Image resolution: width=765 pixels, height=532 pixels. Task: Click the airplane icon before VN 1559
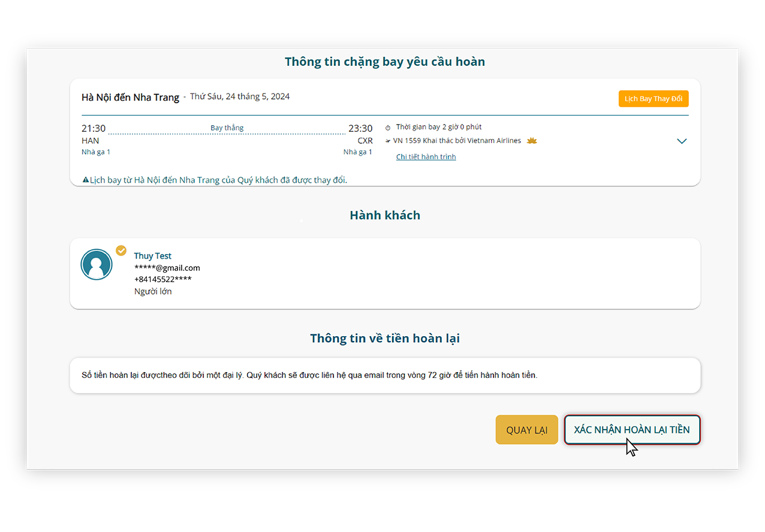pyautogui.click(x=388, y=141)
